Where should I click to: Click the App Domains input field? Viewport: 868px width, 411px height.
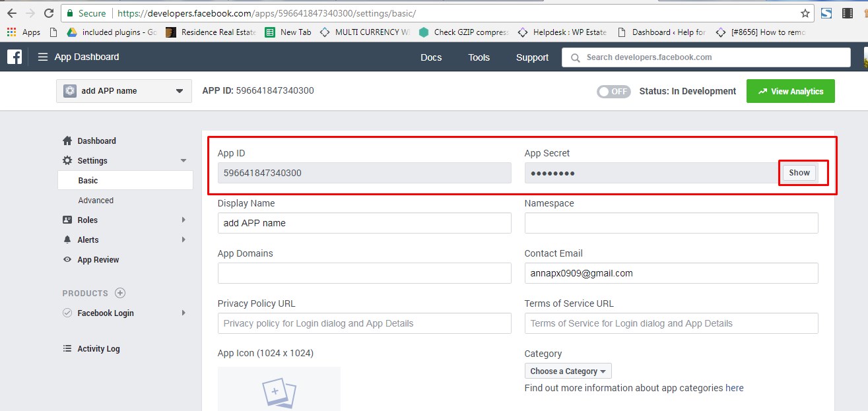point(364,273)
